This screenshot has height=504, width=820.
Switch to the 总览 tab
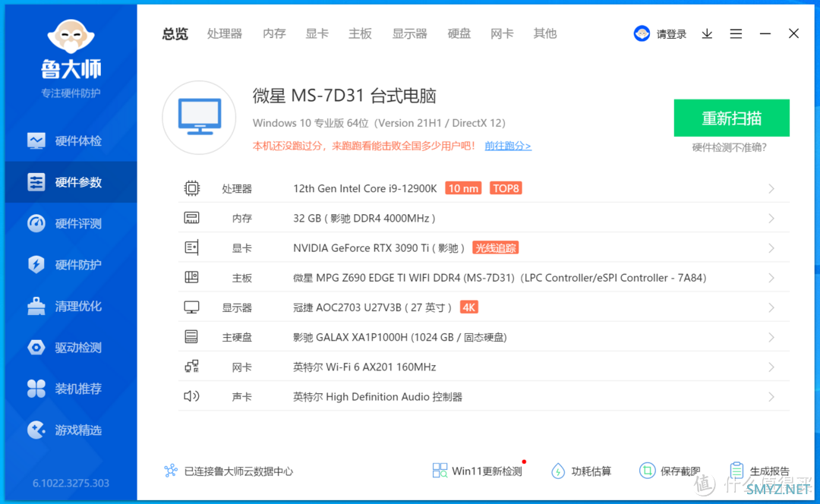(x=175, y=34)
